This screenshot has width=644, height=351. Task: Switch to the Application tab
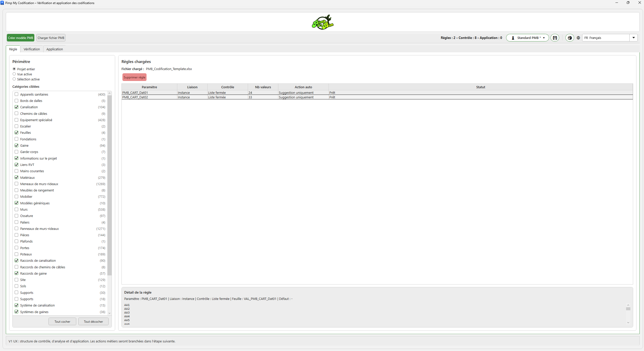(x=55, y=49)
